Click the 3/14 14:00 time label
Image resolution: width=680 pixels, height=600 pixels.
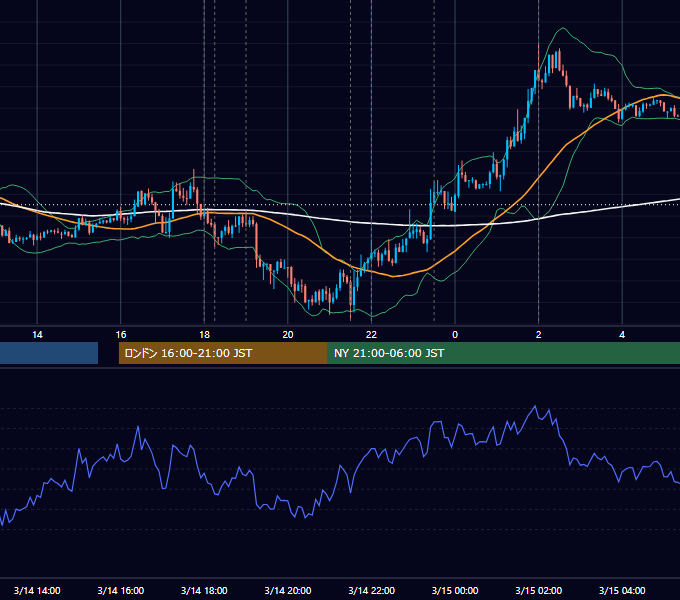tap(37, 590)
